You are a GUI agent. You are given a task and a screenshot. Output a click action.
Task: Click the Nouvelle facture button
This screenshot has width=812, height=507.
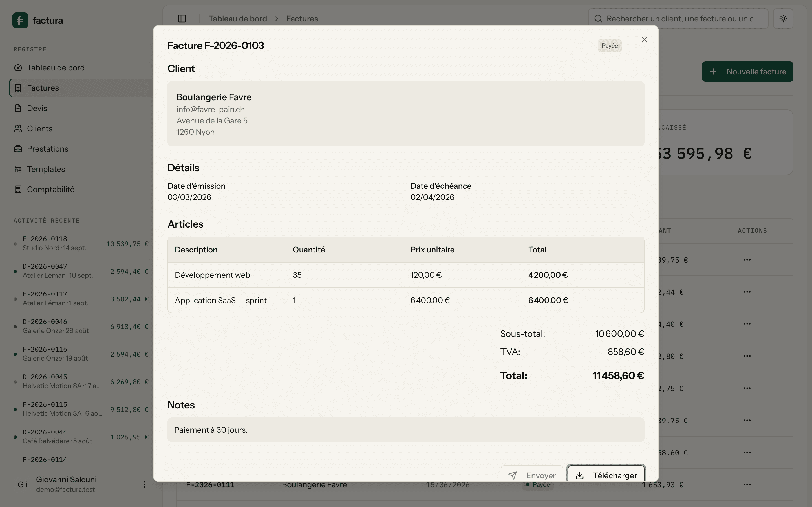(x=748, y=72)
